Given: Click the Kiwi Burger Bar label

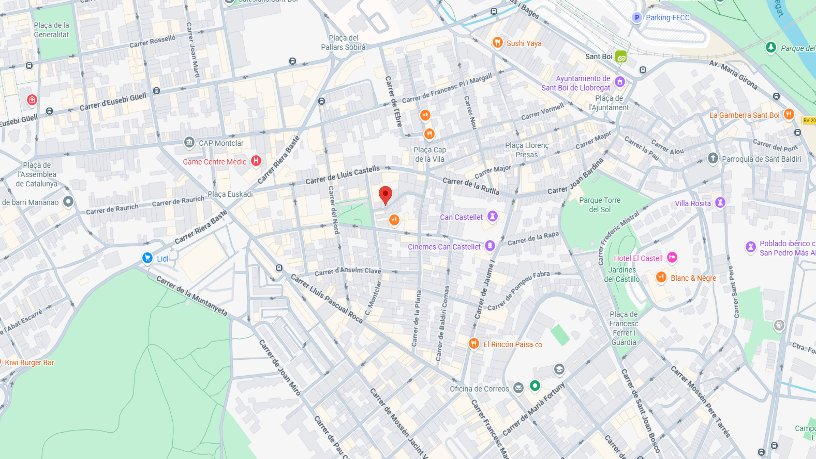Looking at the screenshot, I should [x=29, y=362].
